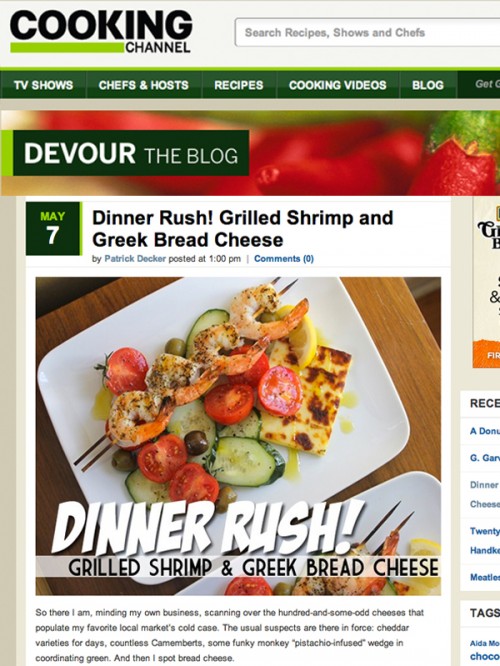This screenshot has height=666, width=500.
Task: Open the Comments (0) link
Action: [x=284, y=259]
